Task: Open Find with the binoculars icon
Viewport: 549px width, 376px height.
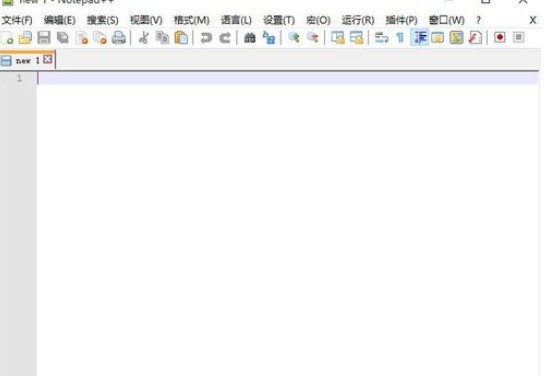Action: [250, 38]
